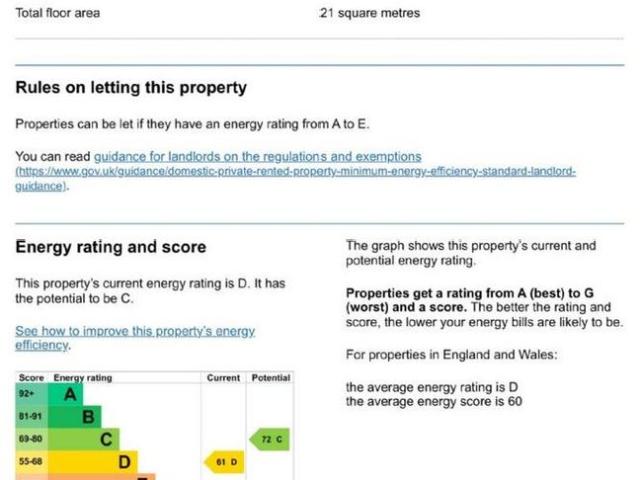The width and height of the screenshot is (640, 480).
Task: Click the yellow 61 D current rating arrow
Action: pos(223,461)
